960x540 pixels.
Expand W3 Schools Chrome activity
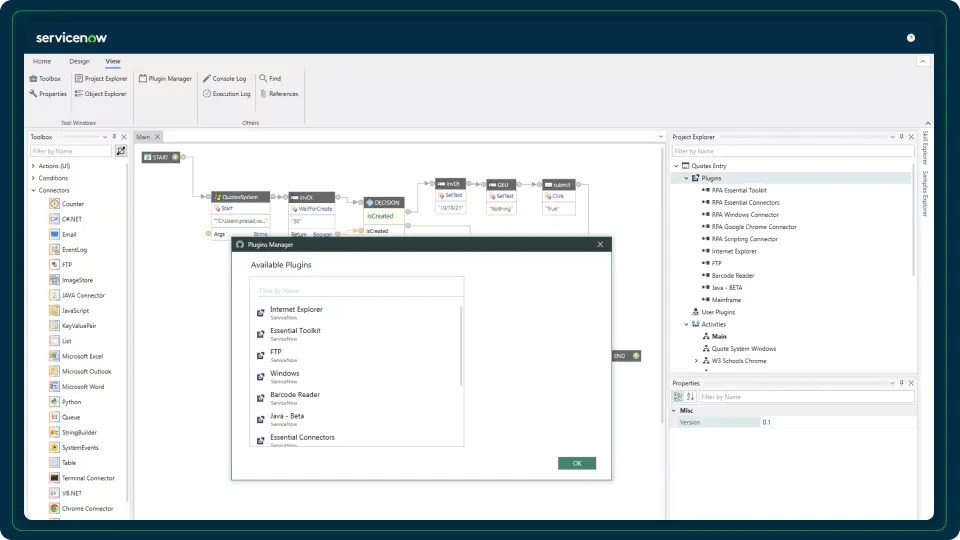point(696,361)
